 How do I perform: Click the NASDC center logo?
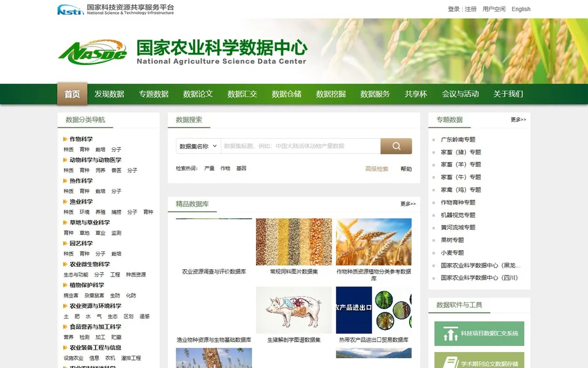coord(92,52)
